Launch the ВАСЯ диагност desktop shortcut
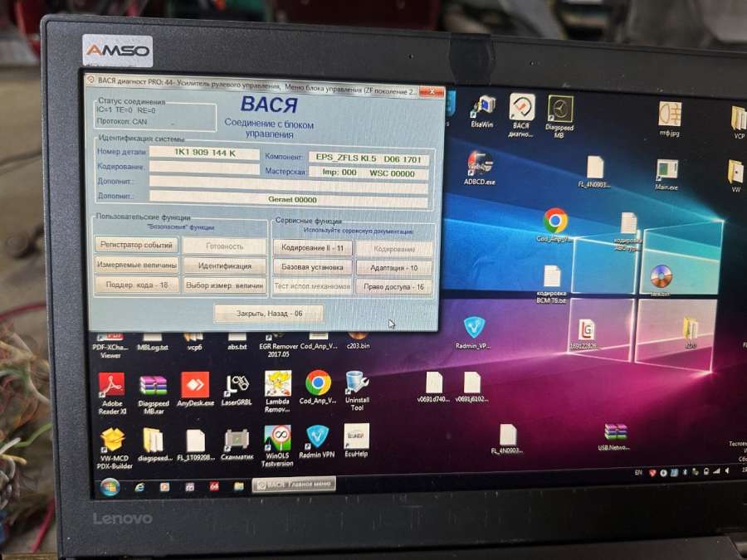The height and width of the screenshot is (560, 747). point(521,114)
